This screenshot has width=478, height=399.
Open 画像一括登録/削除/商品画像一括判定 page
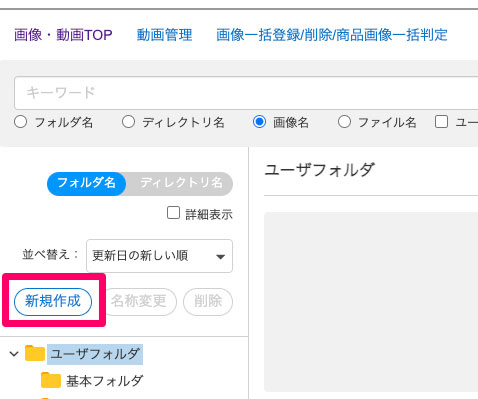coord(332,35)
